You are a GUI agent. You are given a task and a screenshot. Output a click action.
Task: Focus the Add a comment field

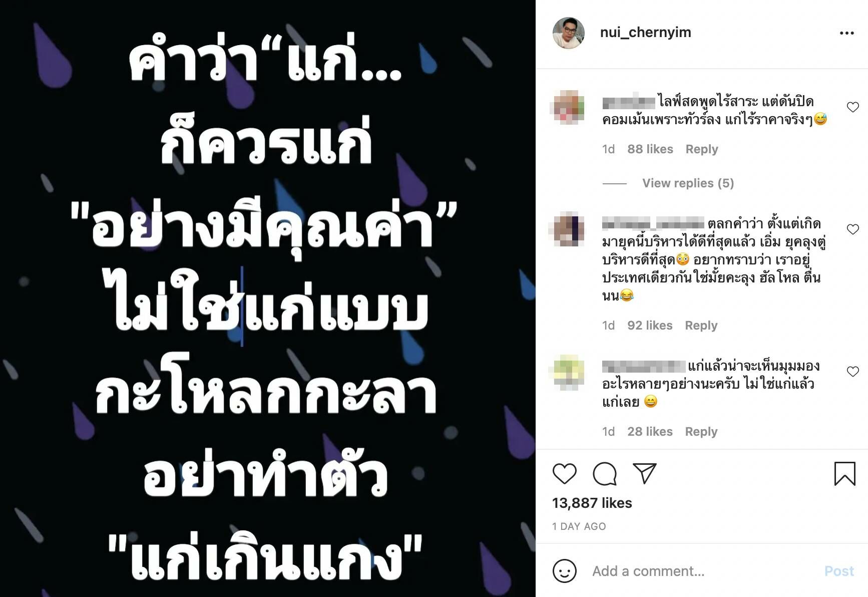(x=703, y=571)
